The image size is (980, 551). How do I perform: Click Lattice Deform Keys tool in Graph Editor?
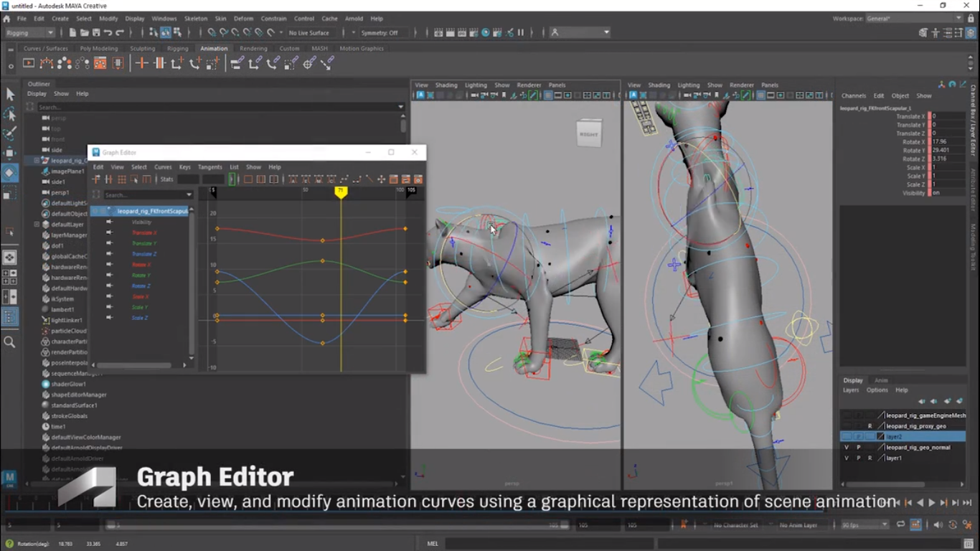click(122, 179)
